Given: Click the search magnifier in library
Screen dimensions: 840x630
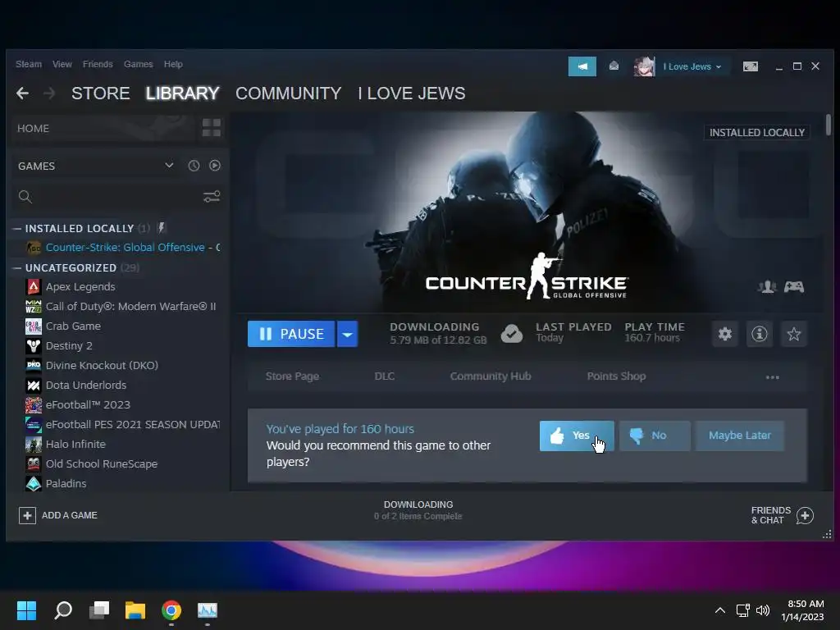Looking at the screenshot, I should click(25, 197).
